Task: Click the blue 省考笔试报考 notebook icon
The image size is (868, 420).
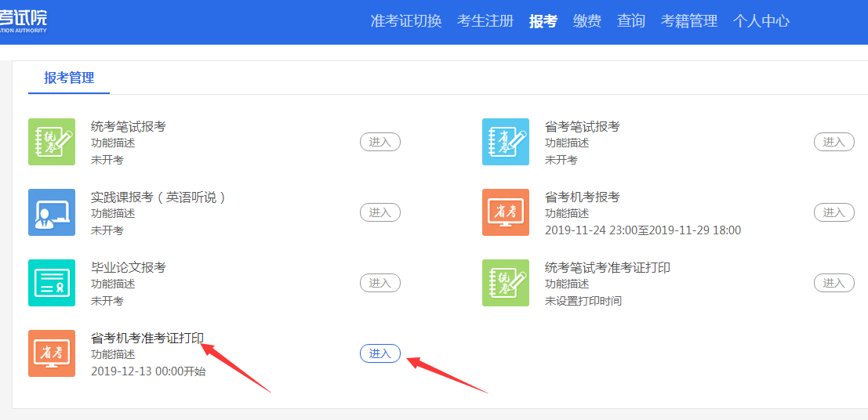Action: pyautogui.click(x=506, y=142)
